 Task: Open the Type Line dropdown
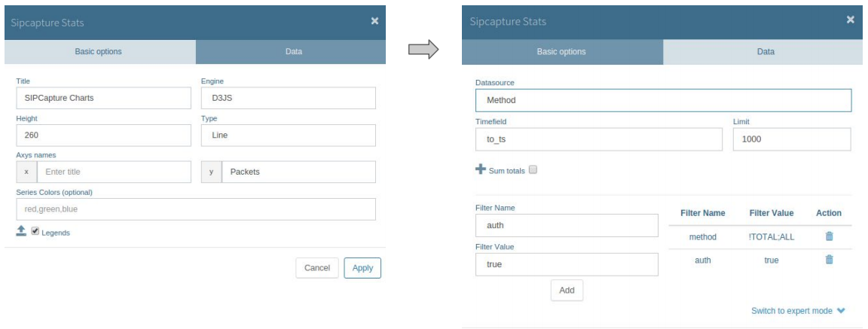[x=289, y=135]
